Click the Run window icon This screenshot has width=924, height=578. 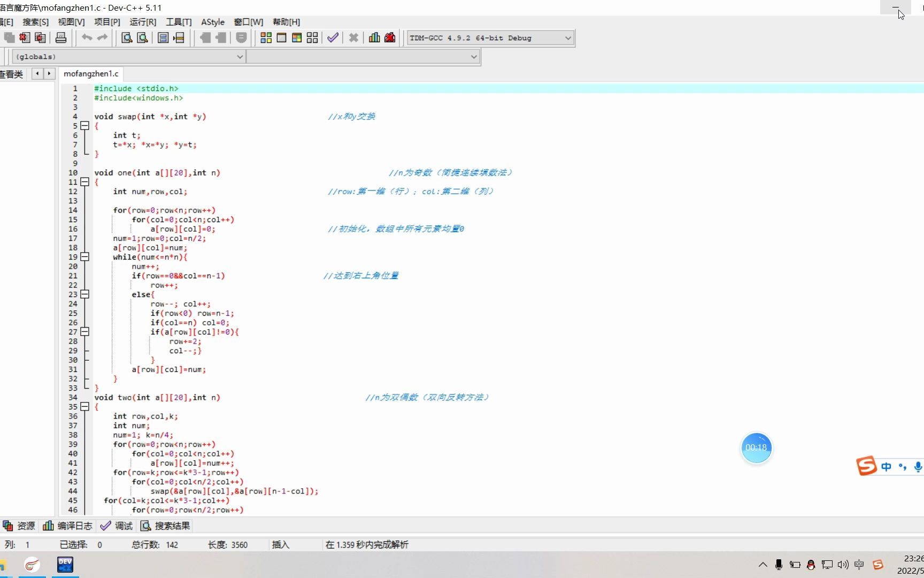coord(281,37)
